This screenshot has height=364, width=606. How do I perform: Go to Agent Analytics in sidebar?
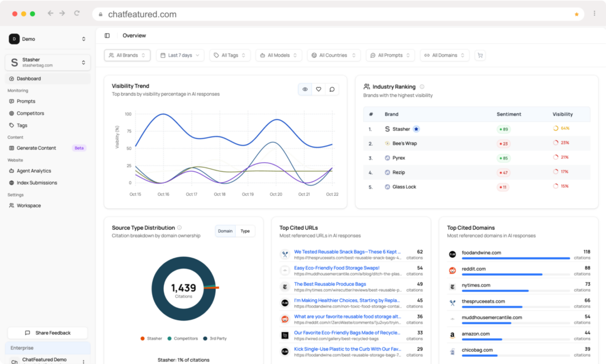[34, 171]
